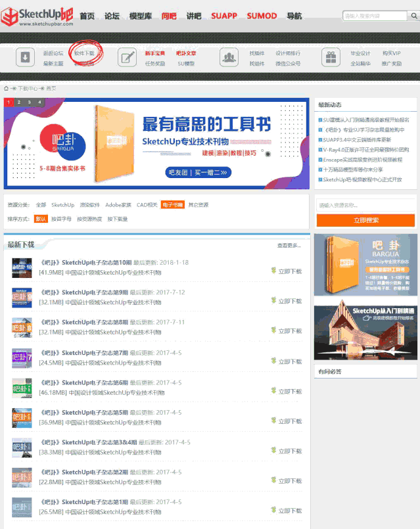Click the download arrow icon box

[25, 58]
